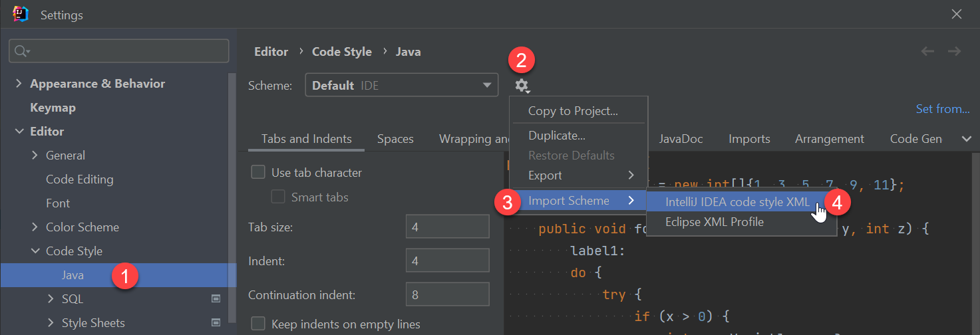Open the Scheme dropdown
This screenshot has height=335, width=980.
[402, 85]
